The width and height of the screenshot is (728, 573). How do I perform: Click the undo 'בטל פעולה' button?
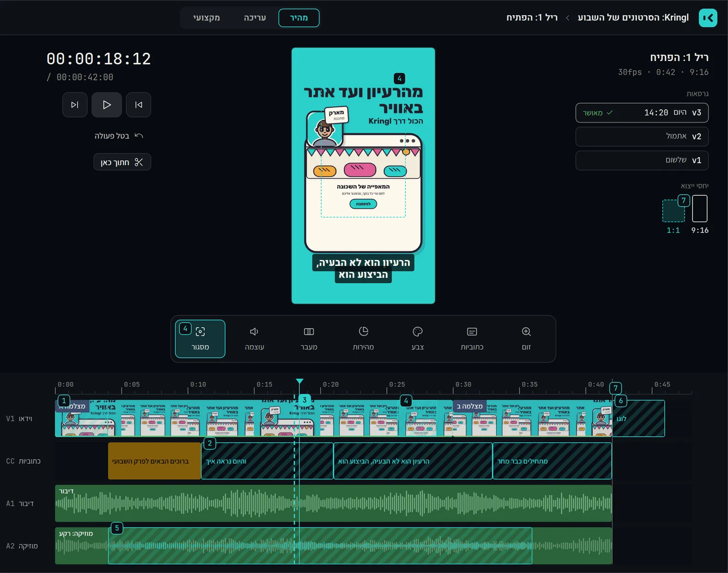[x=119, y=136]
